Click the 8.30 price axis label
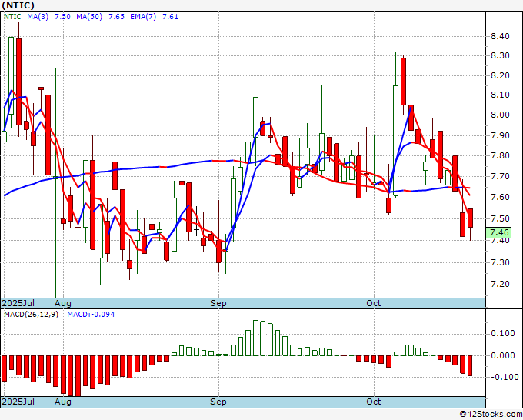Screen dimensions: 523x420 click(x=500, y=55)
